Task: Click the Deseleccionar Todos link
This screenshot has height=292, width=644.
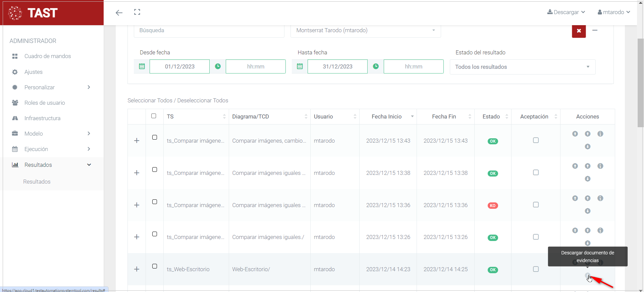Action: coord(203,100)
